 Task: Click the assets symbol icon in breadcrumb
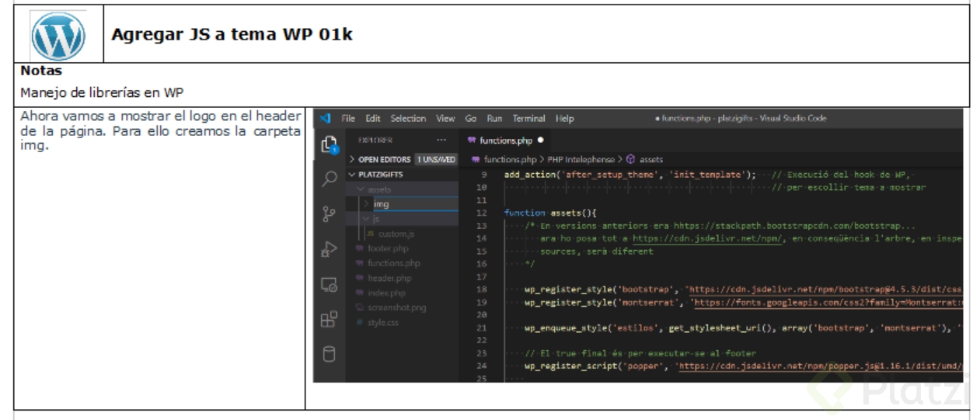630,159
